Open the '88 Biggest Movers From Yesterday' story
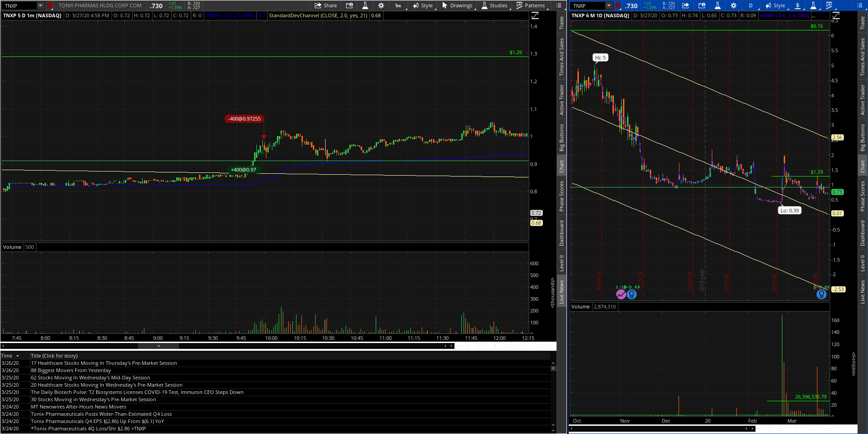 pos(71,370)
